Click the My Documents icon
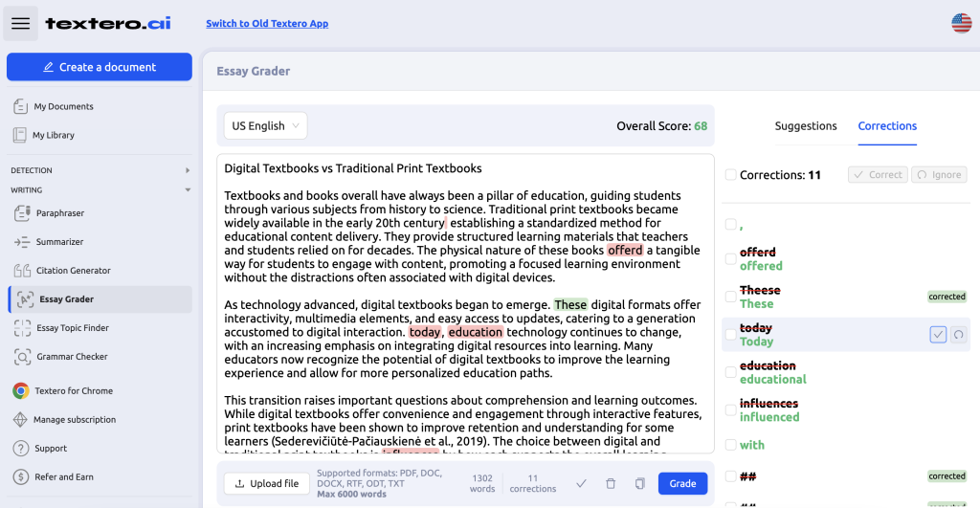Screen dimensions: 980x508 [x=21, y=106]
